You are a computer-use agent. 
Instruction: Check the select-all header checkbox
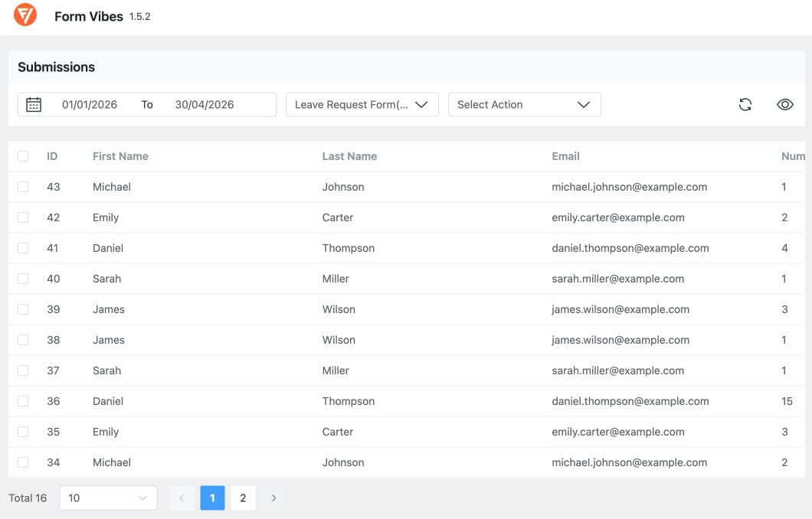pos(23,156)
